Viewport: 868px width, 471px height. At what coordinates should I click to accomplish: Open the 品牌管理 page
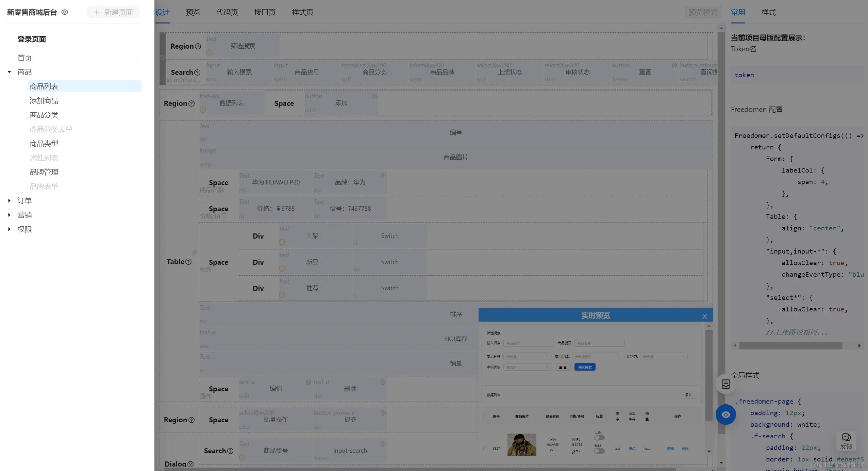point(44,172)
